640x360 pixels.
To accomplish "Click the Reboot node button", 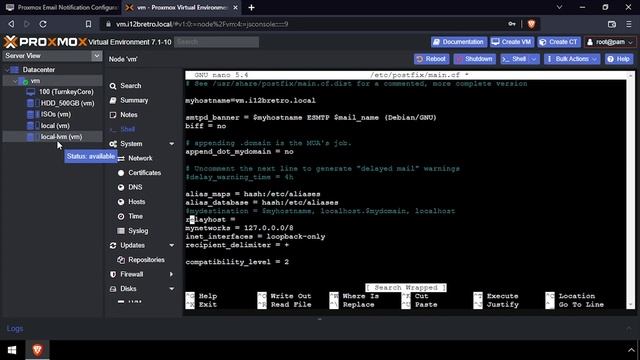I will 431,59.
